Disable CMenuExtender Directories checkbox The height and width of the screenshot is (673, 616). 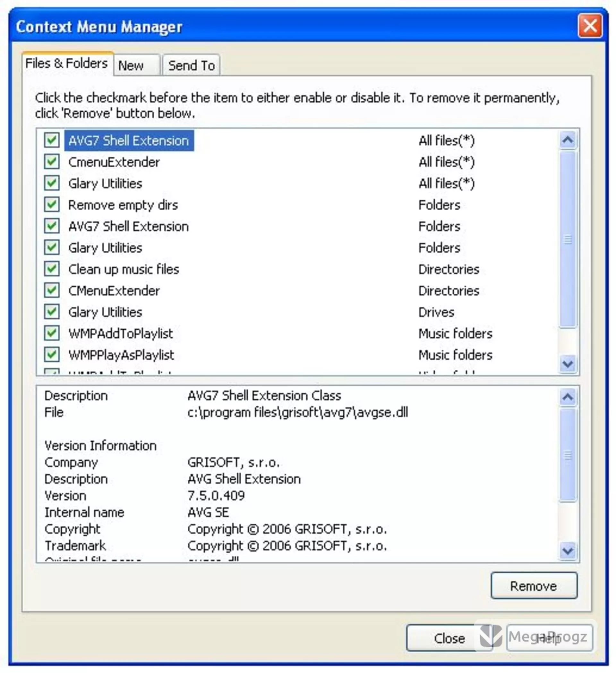[x=52, y=290]
